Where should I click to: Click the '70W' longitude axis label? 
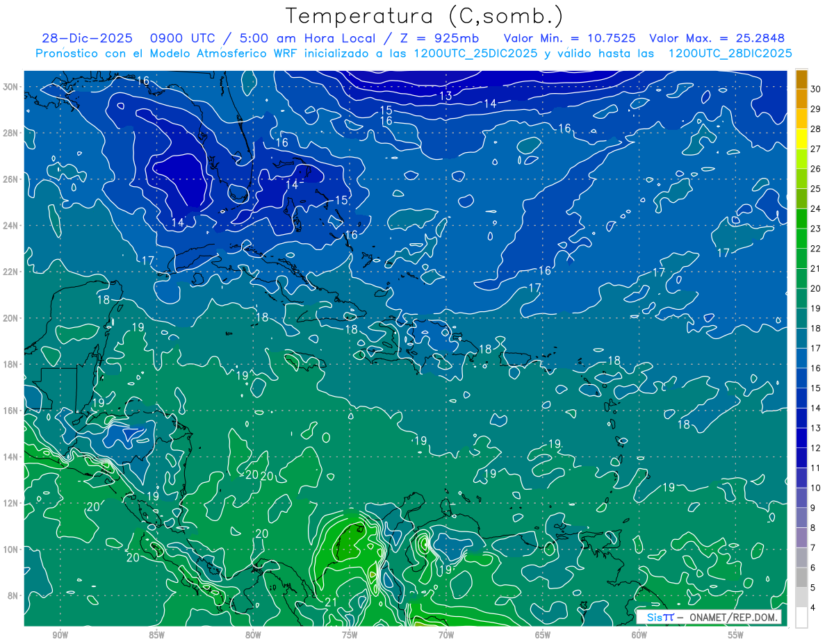point(446,634)
